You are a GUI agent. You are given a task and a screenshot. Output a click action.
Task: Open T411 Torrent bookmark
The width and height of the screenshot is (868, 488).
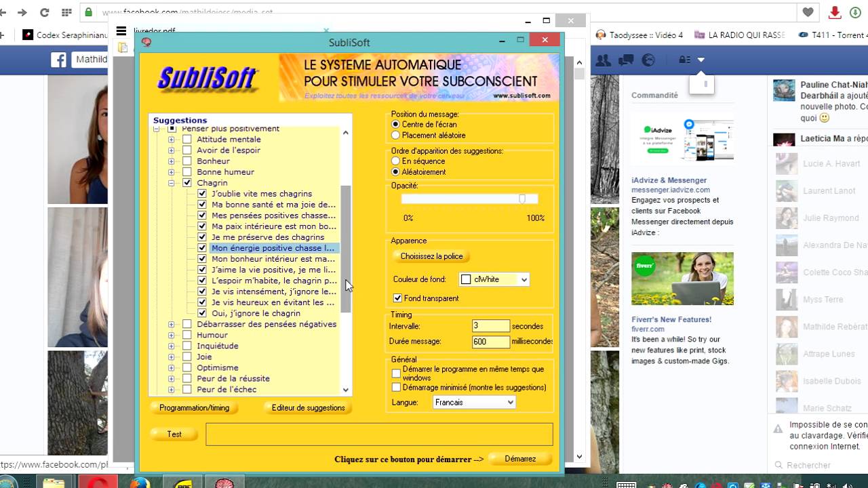pyautogui.click(x=832, y=35)
